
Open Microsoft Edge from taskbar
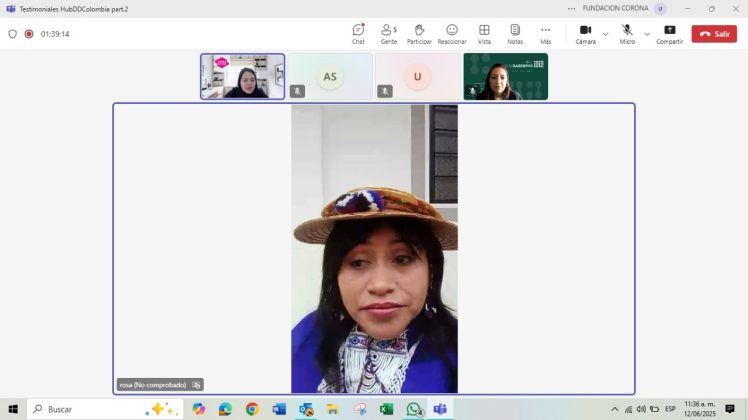tap(225, 409)
